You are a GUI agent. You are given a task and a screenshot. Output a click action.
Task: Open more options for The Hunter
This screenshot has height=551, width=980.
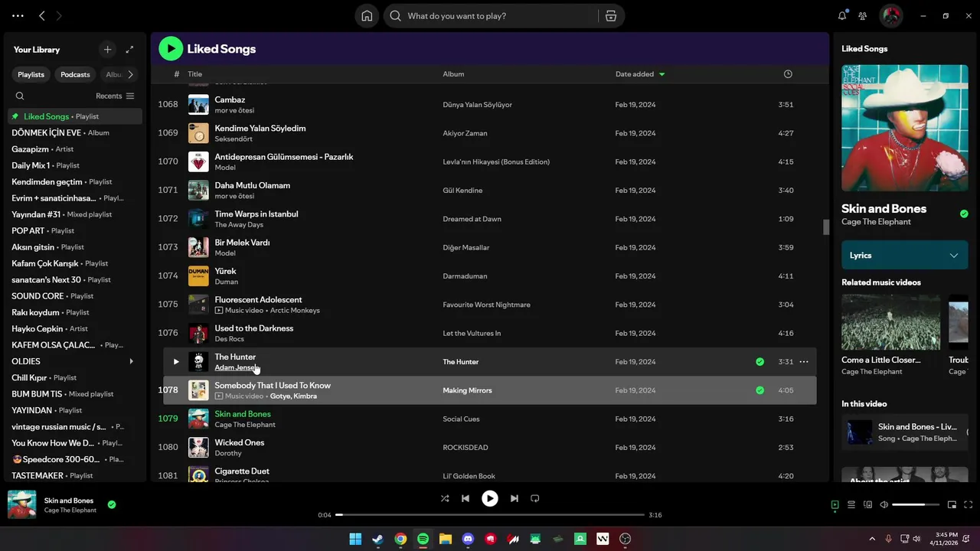(804, 362)
